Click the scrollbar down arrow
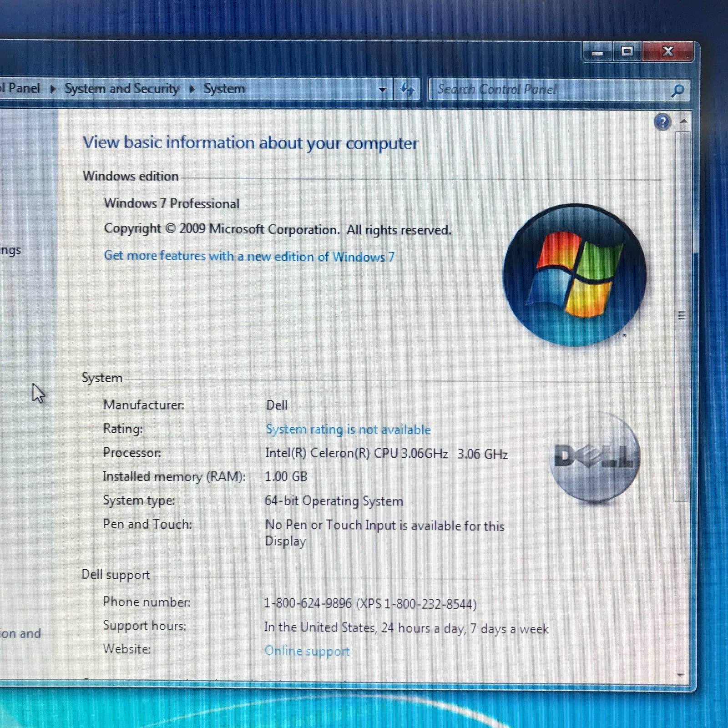Screen dimensions: 728x728 (681, 675)
